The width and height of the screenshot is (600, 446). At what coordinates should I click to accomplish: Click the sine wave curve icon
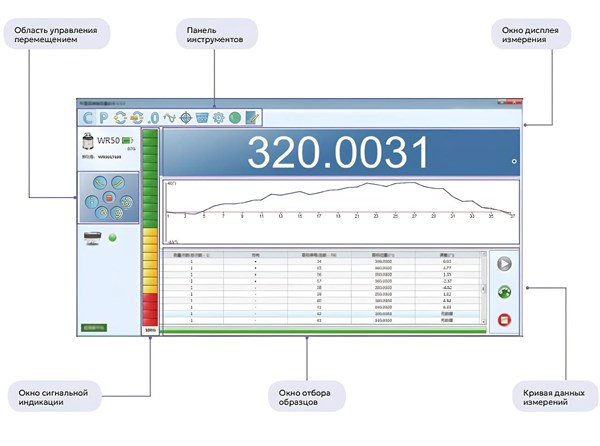coord(169,118)
